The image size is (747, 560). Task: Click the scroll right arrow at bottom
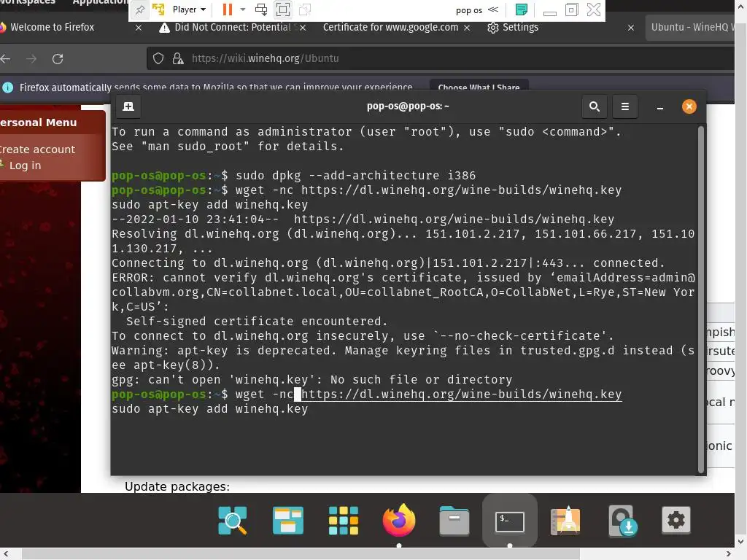(729, 554)
